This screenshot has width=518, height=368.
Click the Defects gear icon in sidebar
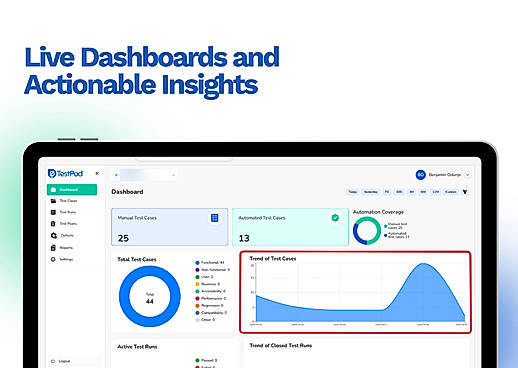click(x=54, y=235)
